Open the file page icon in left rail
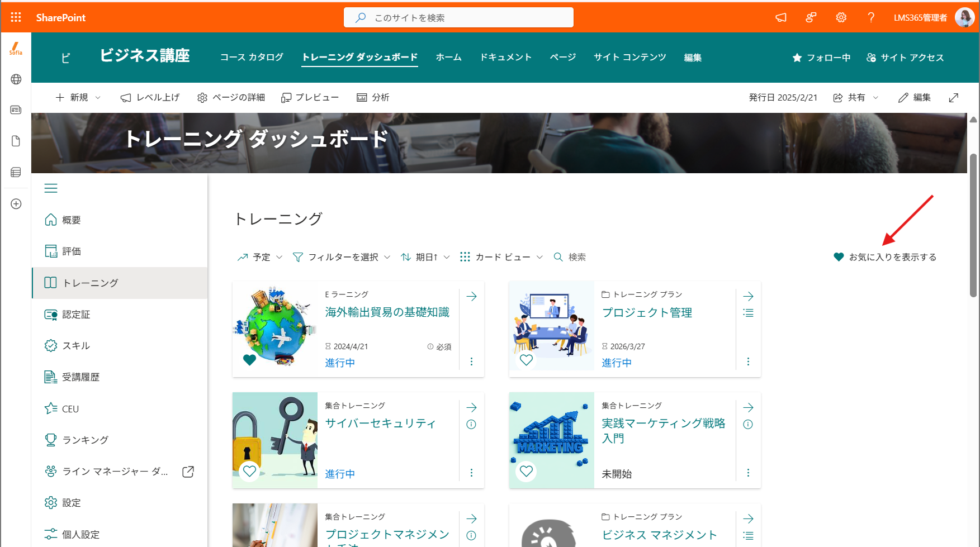The image size is (980, 547). pos(16,141)
